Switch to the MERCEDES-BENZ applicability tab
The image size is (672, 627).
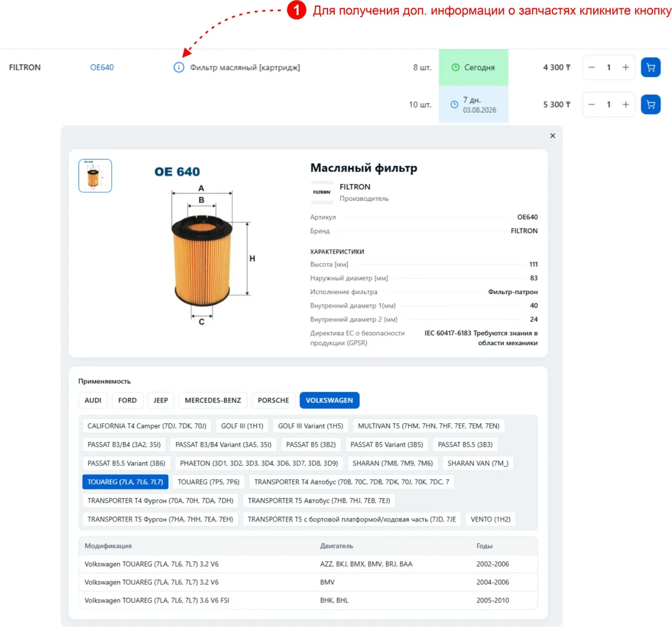tap(213, 400)
